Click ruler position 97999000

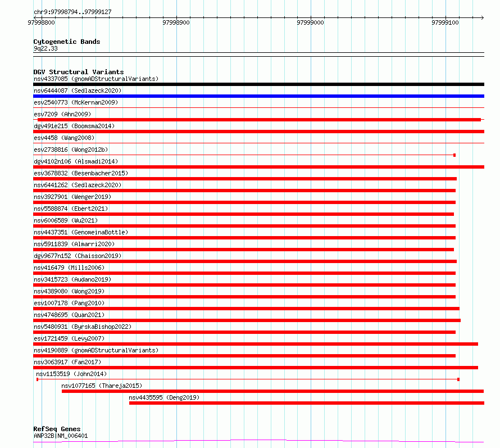pos(310,22)
